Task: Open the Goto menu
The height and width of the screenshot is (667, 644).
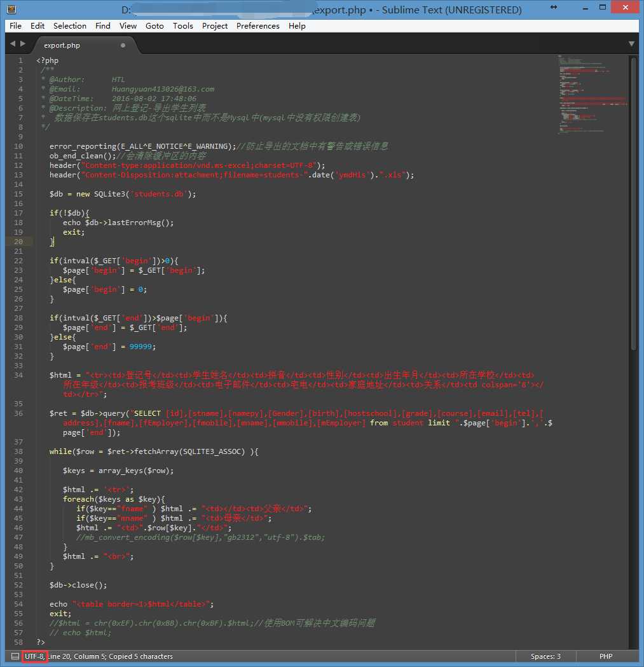Action: coord(154,26)
